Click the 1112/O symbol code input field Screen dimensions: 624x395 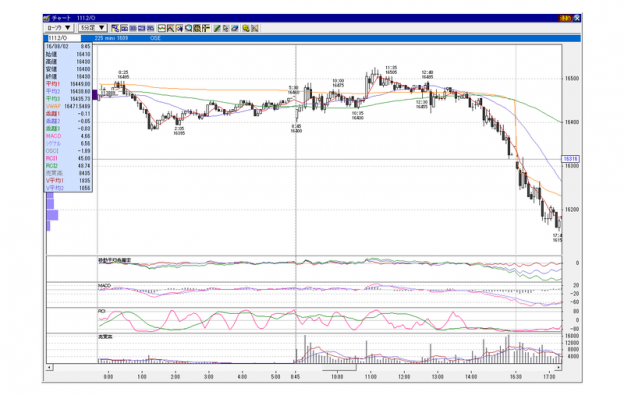[64, 38]
